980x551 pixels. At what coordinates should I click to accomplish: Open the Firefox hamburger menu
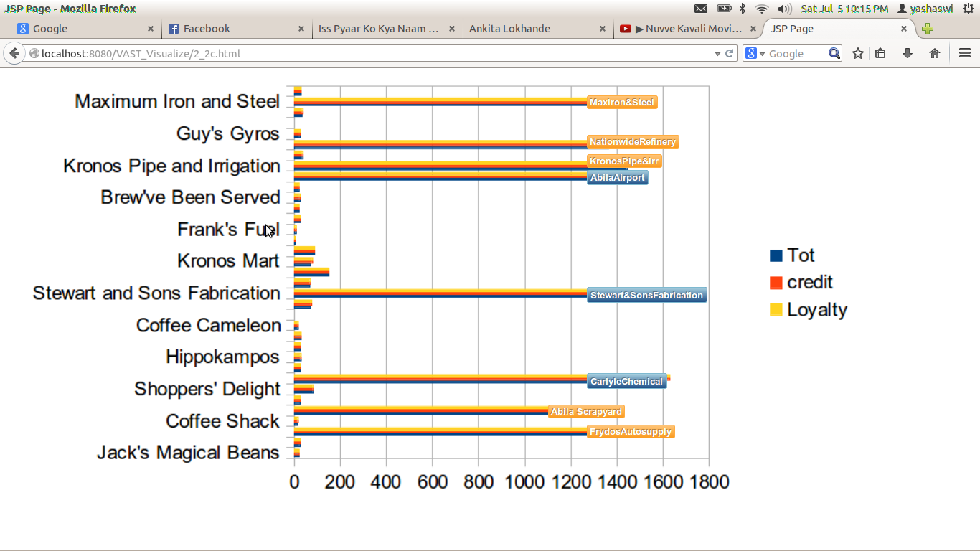point(964,53)
